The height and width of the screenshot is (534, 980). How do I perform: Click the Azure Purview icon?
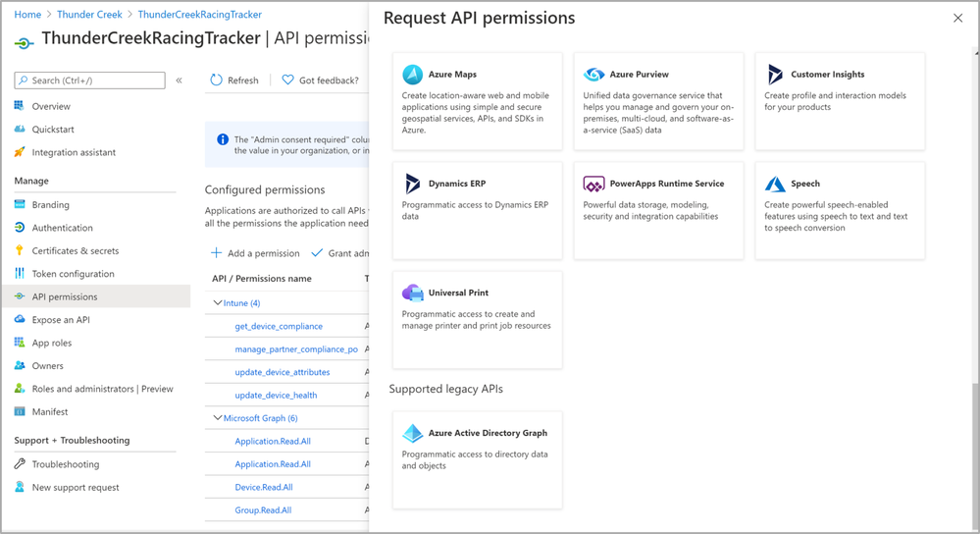593,75
